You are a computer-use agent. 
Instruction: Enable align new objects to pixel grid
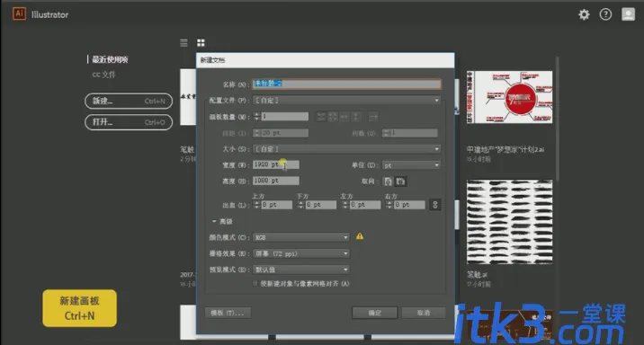255,284
